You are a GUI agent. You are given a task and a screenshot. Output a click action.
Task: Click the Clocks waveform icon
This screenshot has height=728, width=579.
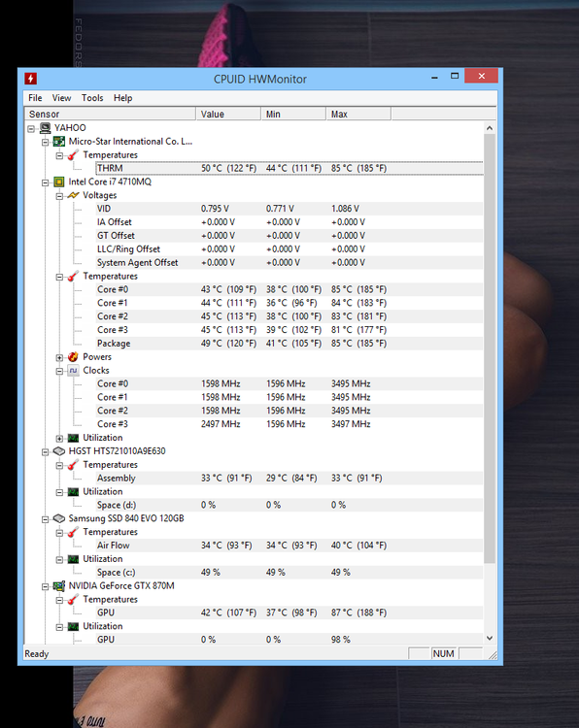pos(73,371)
